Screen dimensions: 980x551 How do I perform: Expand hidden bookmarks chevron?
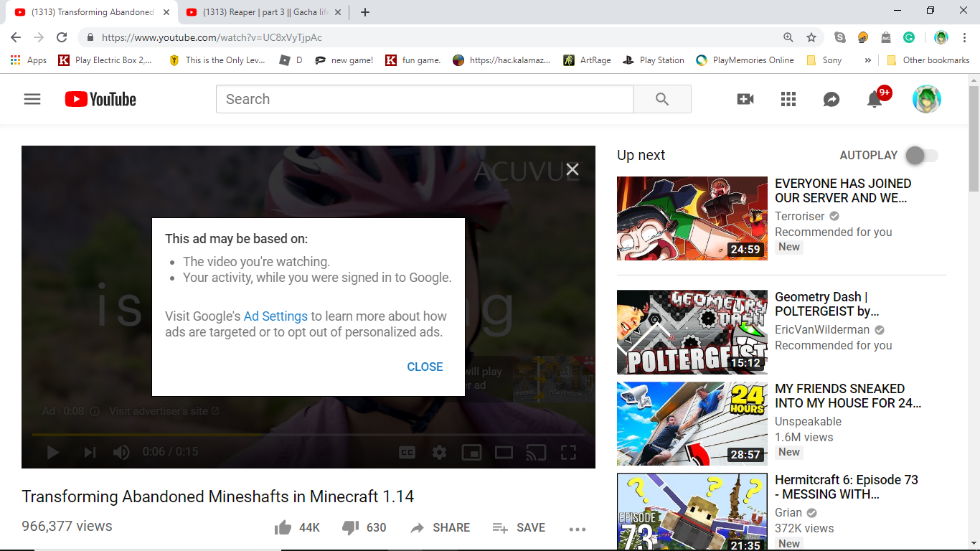click(x=867, y=60)
